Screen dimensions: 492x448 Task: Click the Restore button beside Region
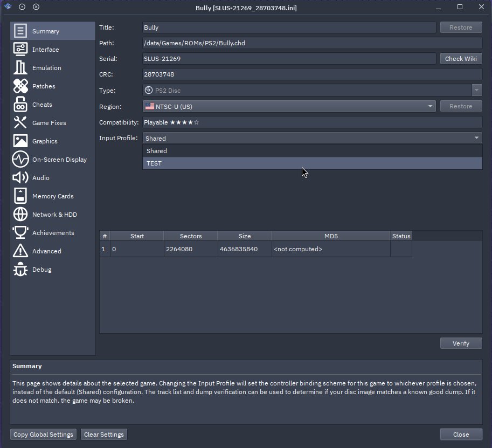(461, 106)
